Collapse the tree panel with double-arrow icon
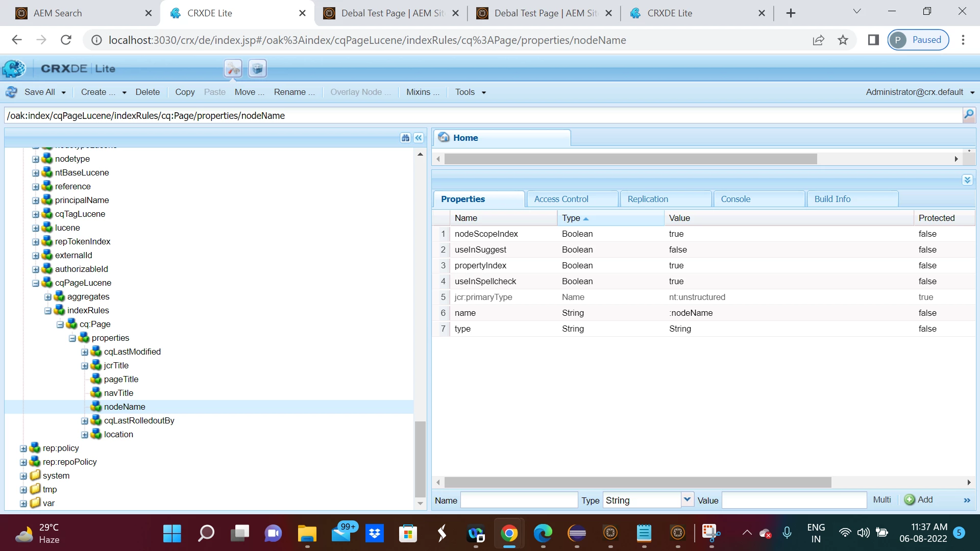The width and height of the screenshot is (980, 551). pos(419,138)
